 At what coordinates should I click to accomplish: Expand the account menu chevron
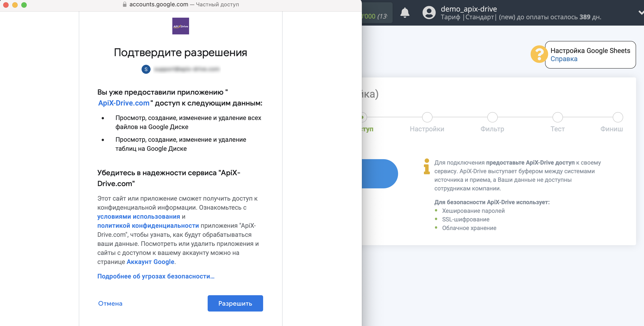641,12
